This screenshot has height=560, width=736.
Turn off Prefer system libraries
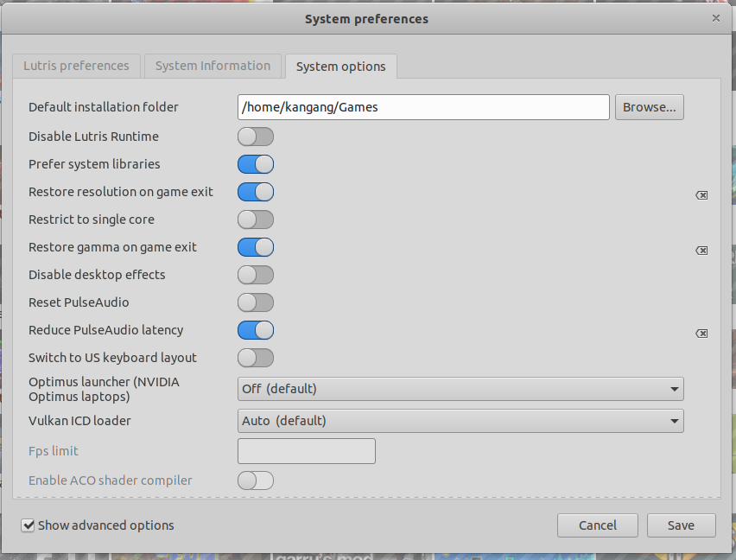coord(256,164)
